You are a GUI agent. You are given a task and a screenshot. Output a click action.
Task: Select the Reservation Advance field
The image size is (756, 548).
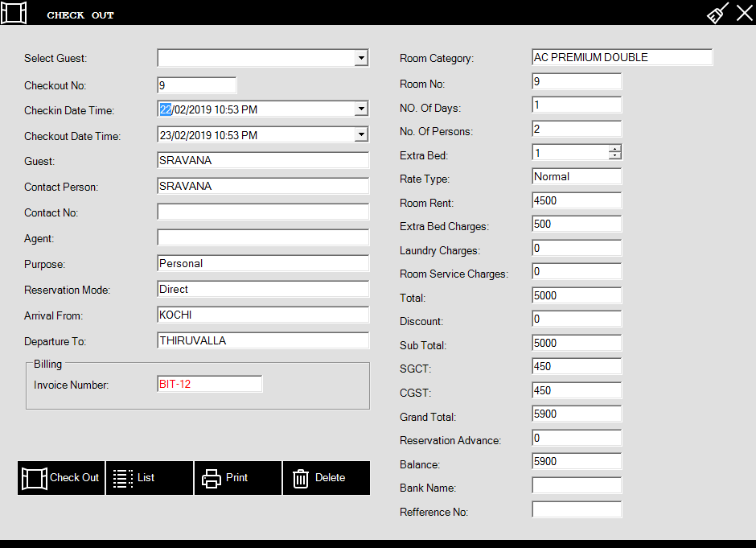(x=577, y=439)
